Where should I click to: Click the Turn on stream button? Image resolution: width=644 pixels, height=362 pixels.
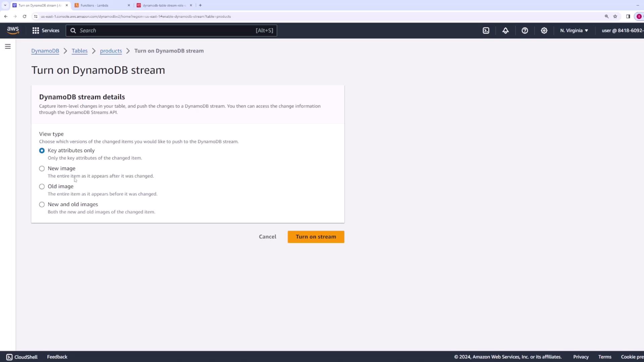(x=316, y=237)
